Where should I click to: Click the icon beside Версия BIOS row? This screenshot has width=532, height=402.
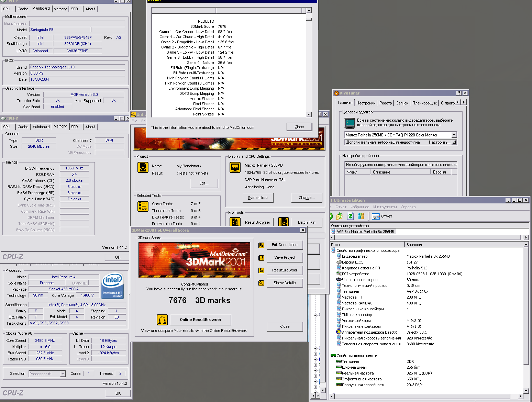339,262
